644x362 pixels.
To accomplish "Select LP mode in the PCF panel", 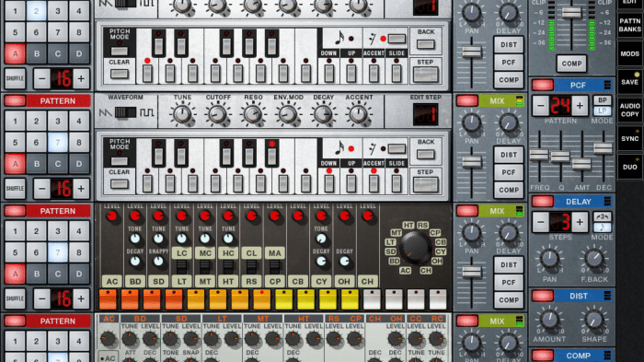I will pyautogui.click(x=602, y=111).
